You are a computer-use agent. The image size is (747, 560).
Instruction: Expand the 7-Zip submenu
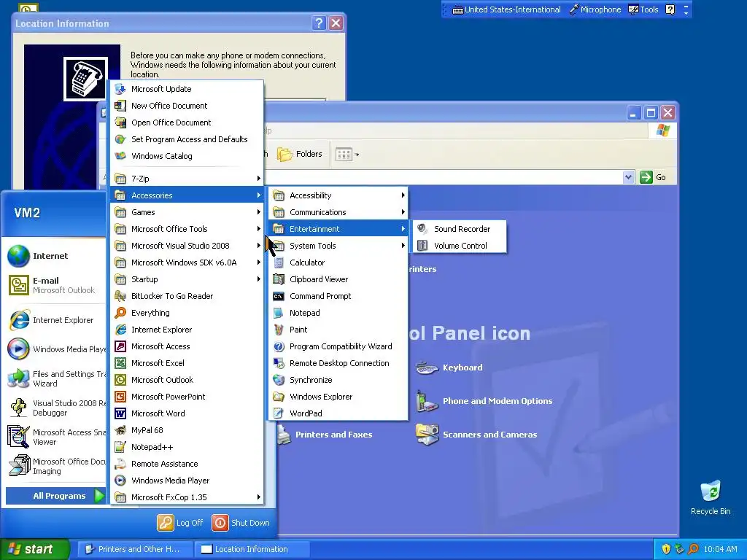[187, 179]
